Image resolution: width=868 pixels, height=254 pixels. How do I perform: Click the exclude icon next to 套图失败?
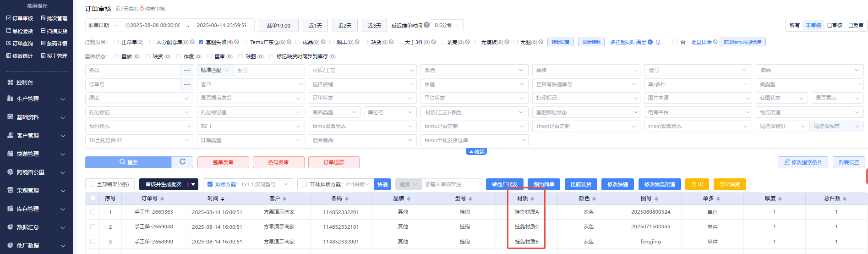(x=236, y=42)
